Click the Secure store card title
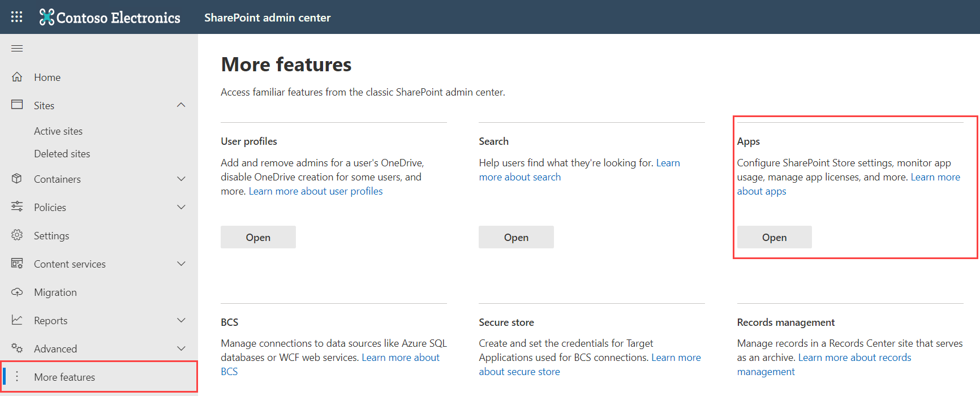980x396 pixels. (506, 322)
